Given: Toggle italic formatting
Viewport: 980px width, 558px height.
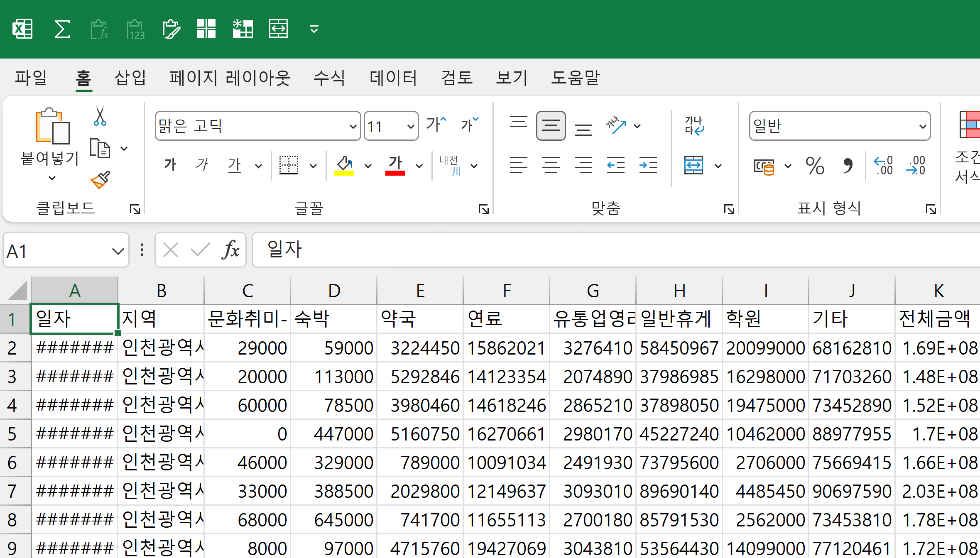Looking at the screenshot, I should pos(202,165).
